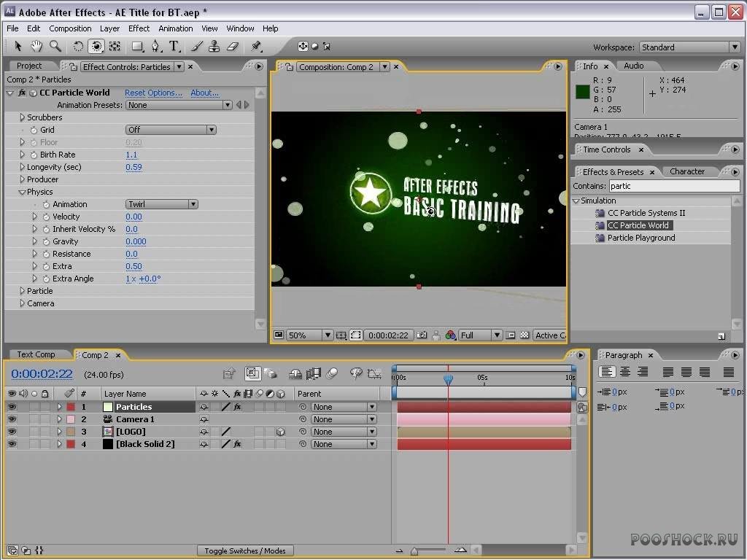The image size is (747, 560).
Task: Click the Reset Options link
Action: 153,93
